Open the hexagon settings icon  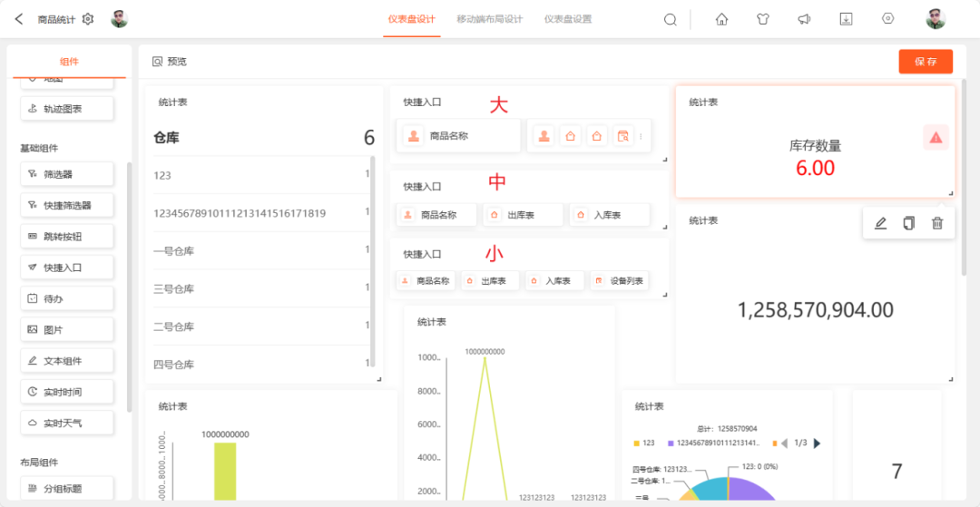pyautogui.click(x=887, y=19)
